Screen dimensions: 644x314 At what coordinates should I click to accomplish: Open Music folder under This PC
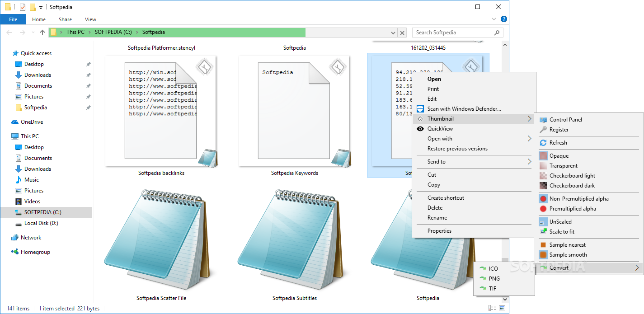pos(32,180)
